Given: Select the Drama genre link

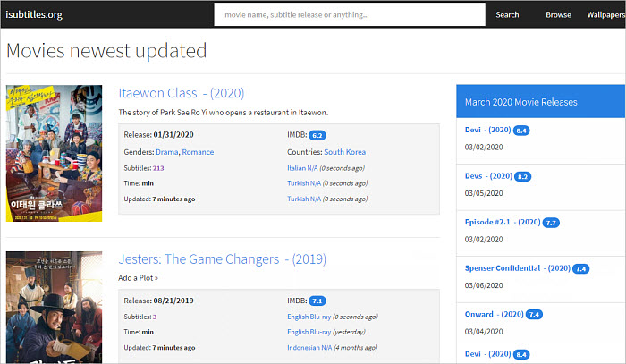Looking at the screenshot, I should (167, 152).
